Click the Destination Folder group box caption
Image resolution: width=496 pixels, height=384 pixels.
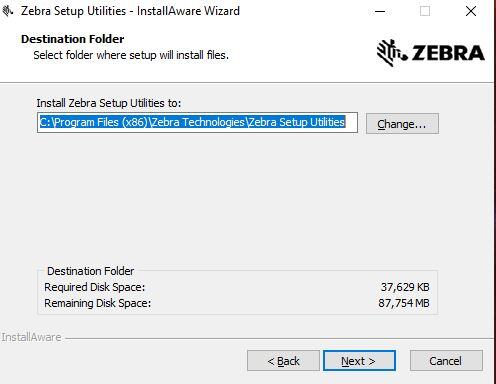pos(90,271)
